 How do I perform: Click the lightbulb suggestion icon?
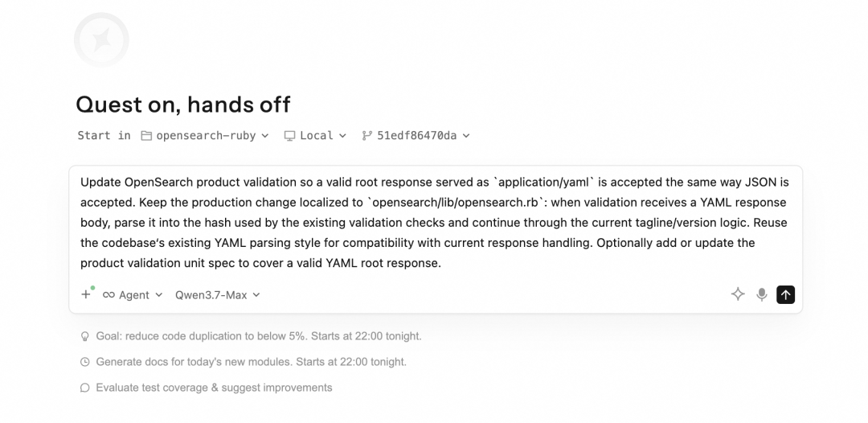pyautogui.click(x=84, y=336)
